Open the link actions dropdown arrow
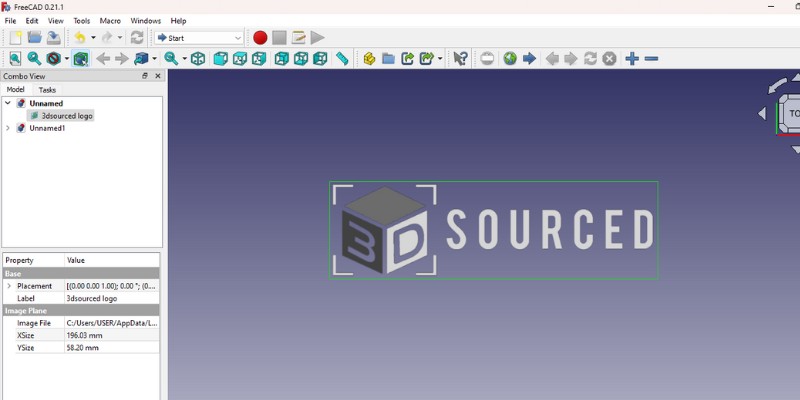Image resolution: width=800 pixels, height=400 pixels. 440,59
